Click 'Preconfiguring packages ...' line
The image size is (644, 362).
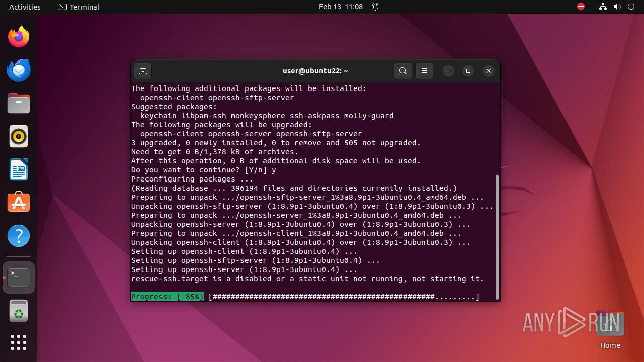(x=192, y=179)
